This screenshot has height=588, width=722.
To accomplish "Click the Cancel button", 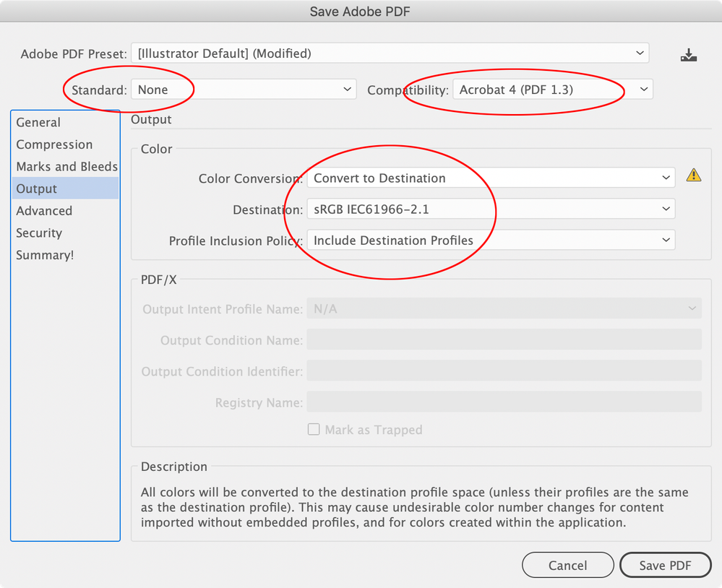I will (568, 565).
